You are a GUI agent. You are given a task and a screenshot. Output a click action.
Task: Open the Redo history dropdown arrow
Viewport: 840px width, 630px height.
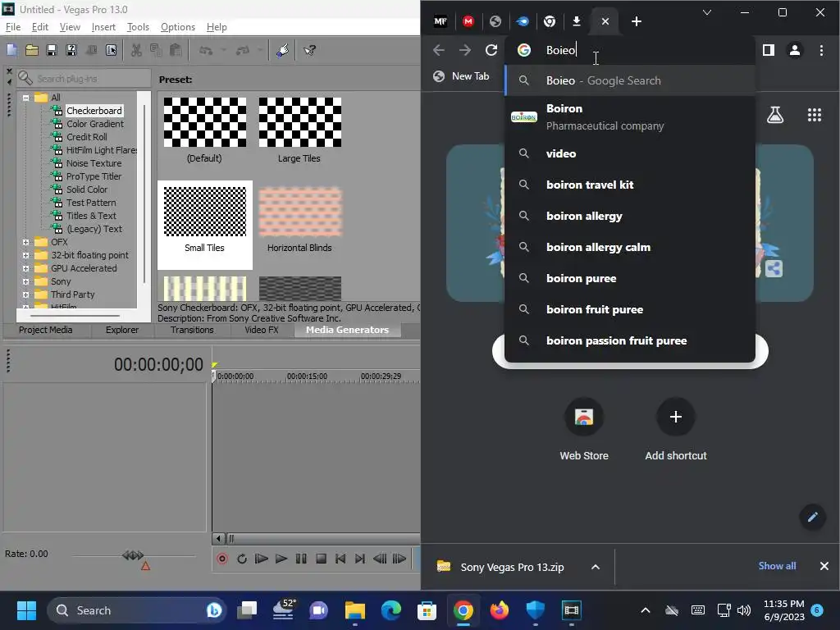click(260, 50)
